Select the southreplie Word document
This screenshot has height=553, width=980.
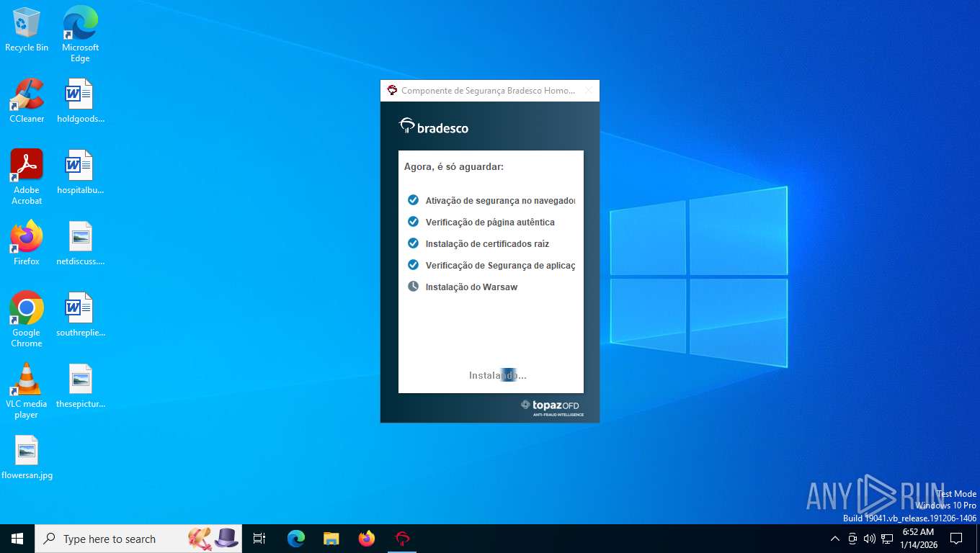click(80, 315)
